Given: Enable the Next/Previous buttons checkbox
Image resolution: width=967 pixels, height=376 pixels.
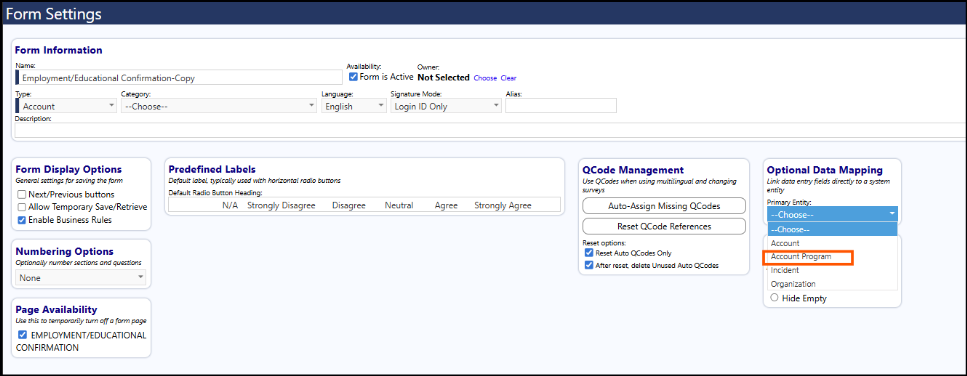Looking at the screenshot, I should coord(22,194).
